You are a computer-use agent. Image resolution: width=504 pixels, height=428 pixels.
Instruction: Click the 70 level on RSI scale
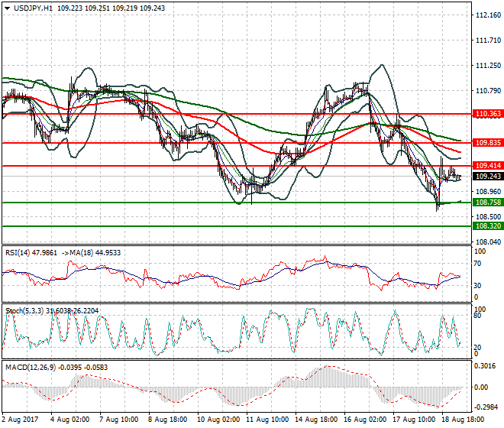coord(479,264)
